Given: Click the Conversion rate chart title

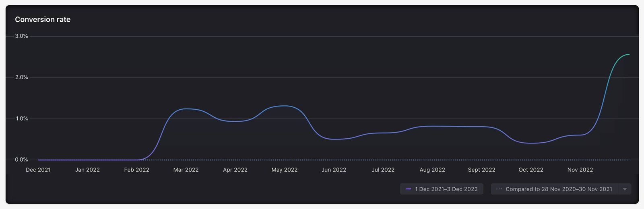Looking at the screenshot, I should click(43, 19).
